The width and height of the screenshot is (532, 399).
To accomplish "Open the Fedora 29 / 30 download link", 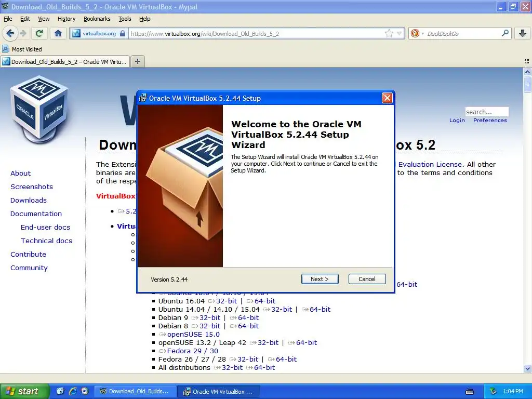I will coord(193,351).
